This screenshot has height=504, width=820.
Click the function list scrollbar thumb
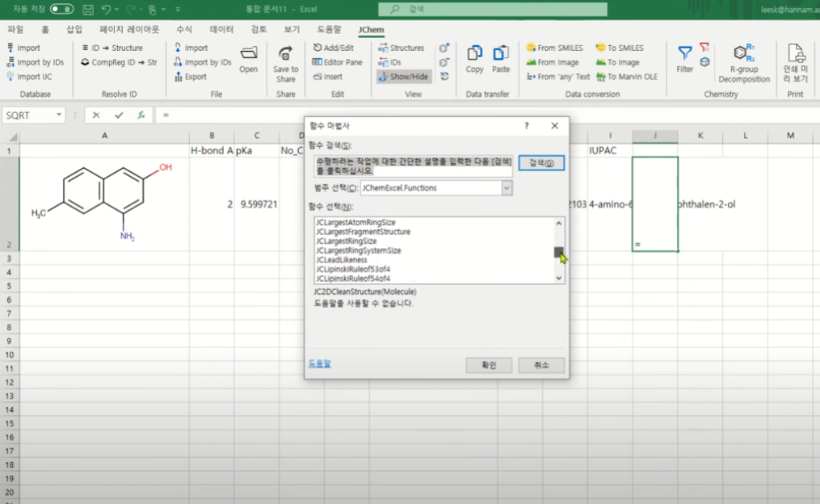coord(558,253)
